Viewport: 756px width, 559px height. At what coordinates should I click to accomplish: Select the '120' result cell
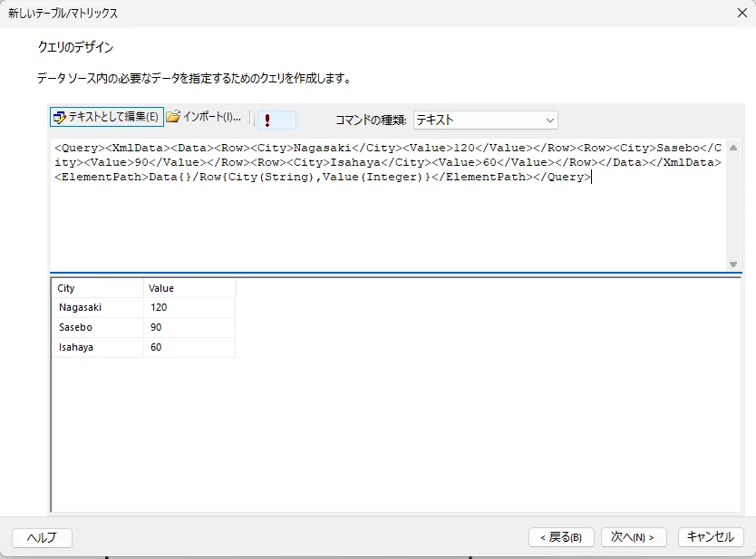point(189,307)
